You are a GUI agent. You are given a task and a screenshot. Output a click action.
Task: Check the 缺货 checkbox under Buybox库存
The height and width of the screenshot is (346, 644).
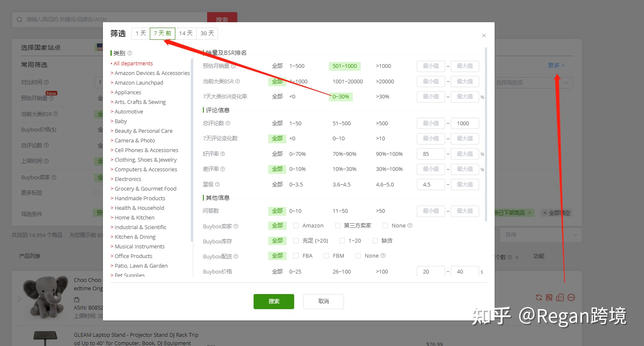(375, 240)
